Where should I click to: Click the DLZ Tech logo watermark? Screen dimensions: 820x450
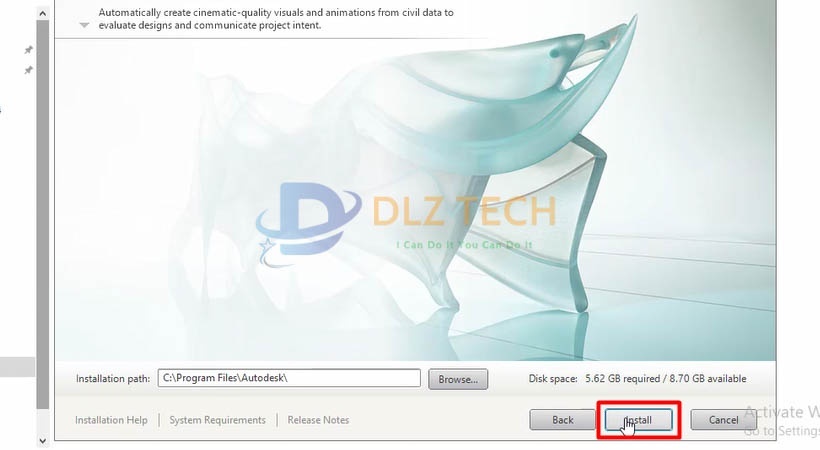[x=405, y=224]
